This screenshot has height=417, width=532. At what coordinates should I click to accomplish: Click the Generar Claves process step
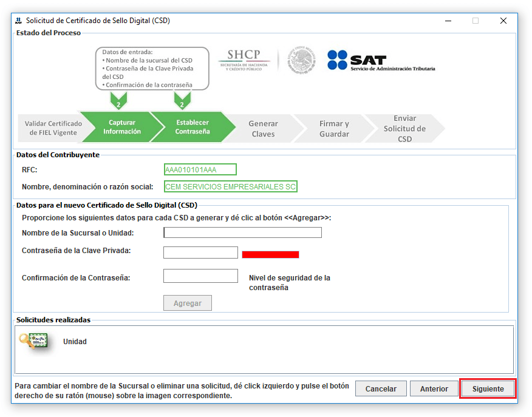[263, 129]
